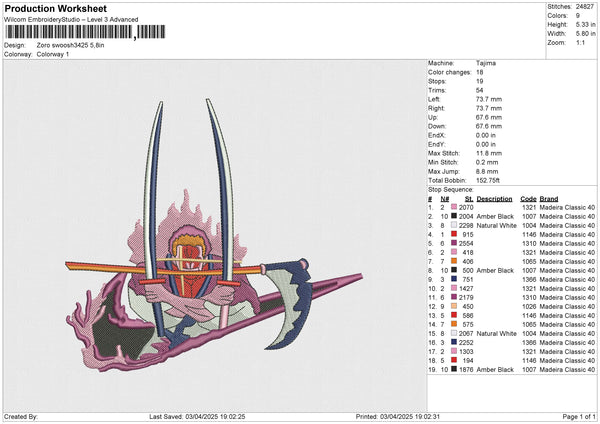The image size is (600, 424).
Task: Select the 'Colorway 1' value
Action: coord(53,54)
